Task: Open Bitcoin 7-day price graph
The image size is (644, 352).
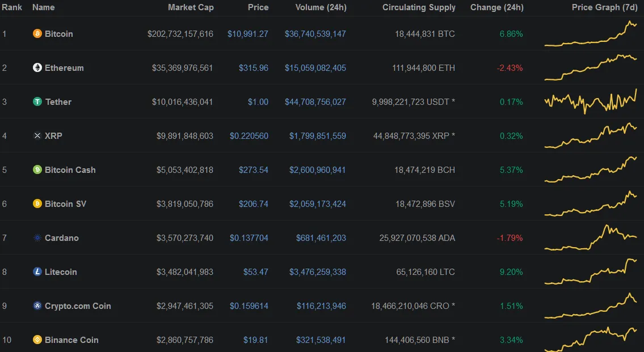Action: click(591, 33)
